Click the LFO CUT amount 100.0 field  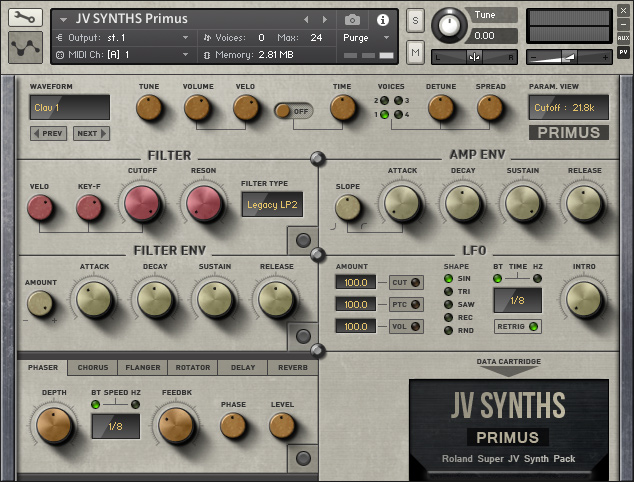pos(355,282)
